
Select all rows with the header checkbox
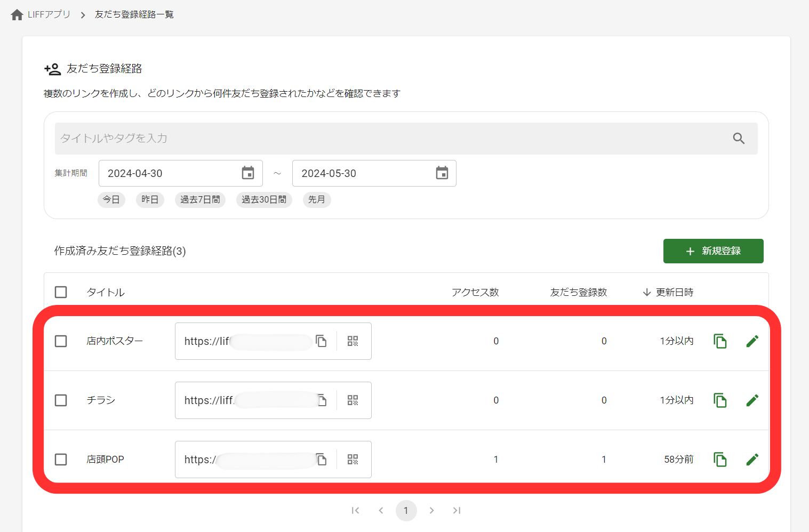pos(61,292)
